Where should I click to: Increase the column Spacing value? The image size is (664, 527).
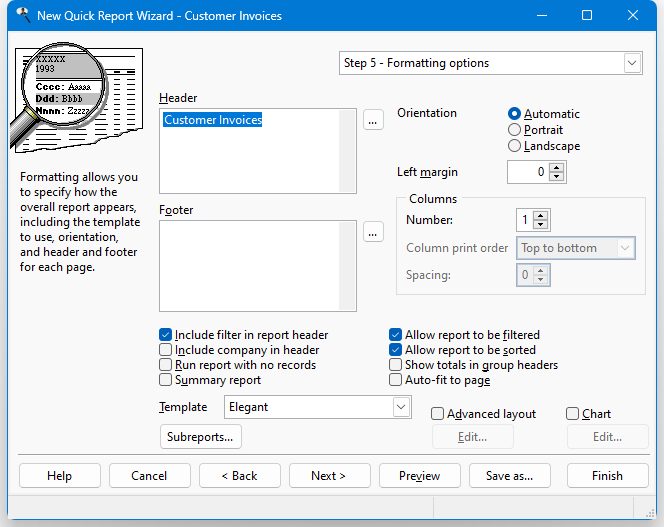tap(540, 271)
